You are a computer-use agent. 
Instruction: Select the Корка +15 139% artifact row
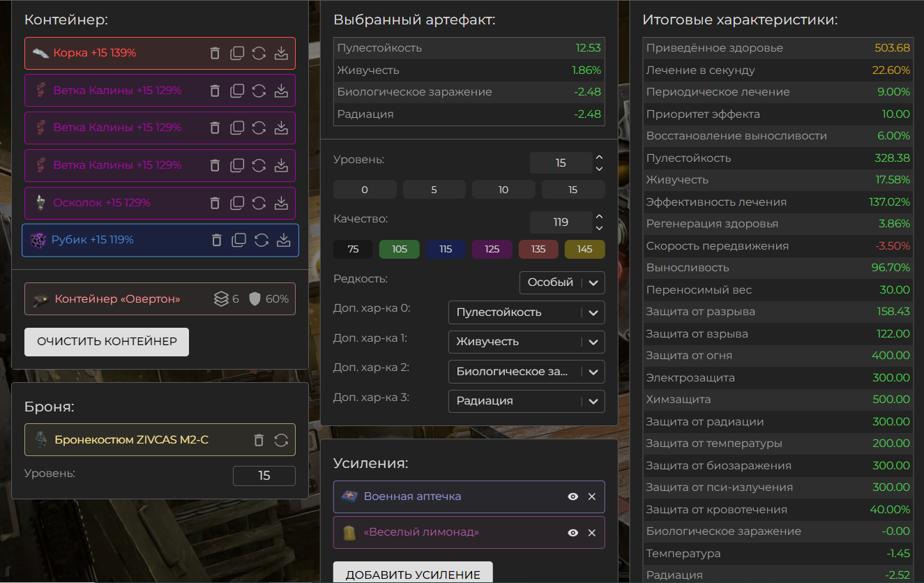click(x=160, y=53)
